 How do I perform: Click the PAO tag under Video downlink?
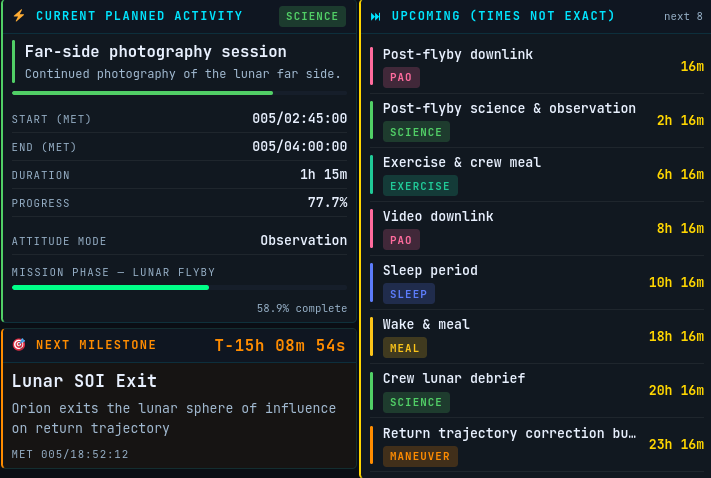click(401, 240)
